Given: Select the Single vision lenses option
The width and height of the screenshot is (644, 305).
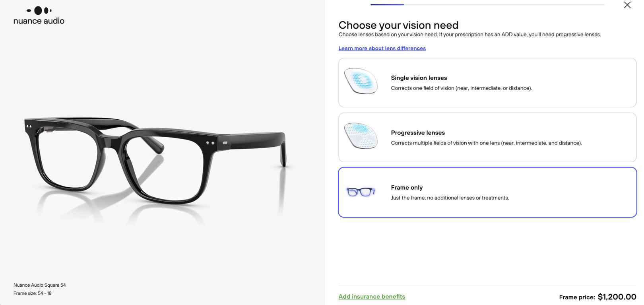Looking at the screenshot, I should tap(487, 82).
